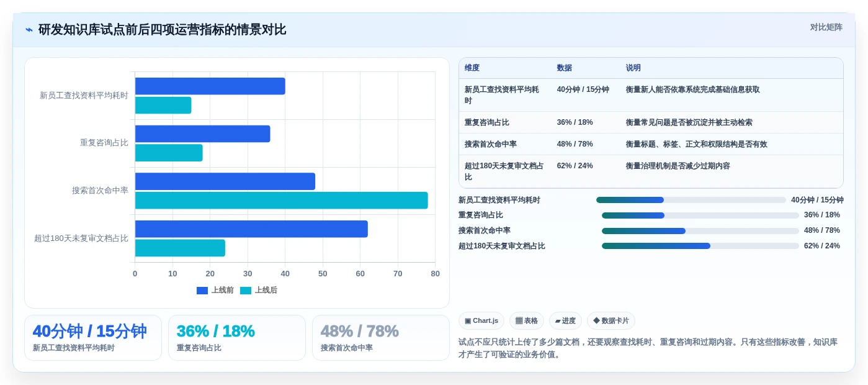The width and height of the screenshot is (868, 385).
Task: Open the 40分钟 / 15分钟 data card
Action: [x=93, y=338]
